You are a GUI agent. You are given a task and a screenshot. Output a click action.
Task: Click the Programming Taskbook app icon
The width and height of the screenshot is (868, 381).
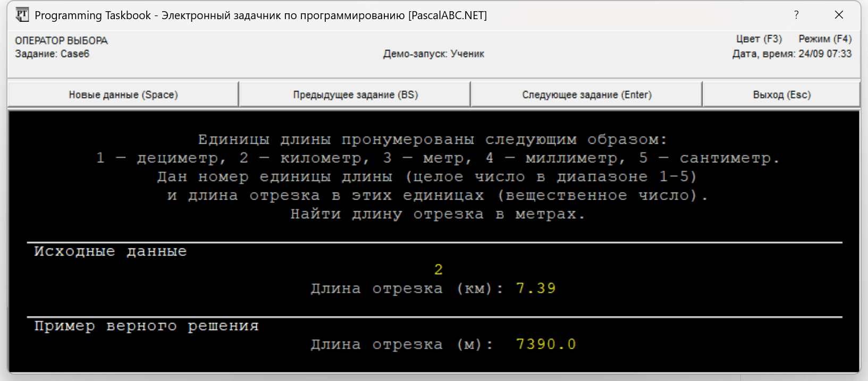click(22, 15)
